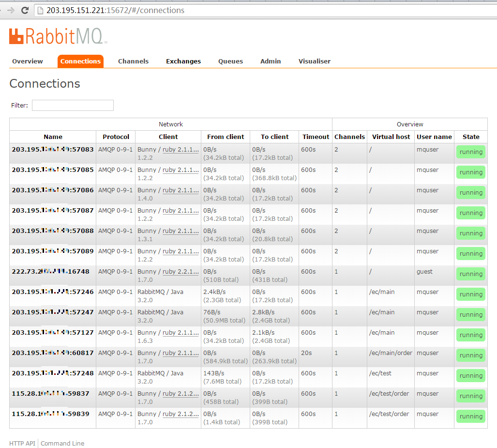
Task: Click the (584.9kB total) from-client value
Action: point(226,361)
